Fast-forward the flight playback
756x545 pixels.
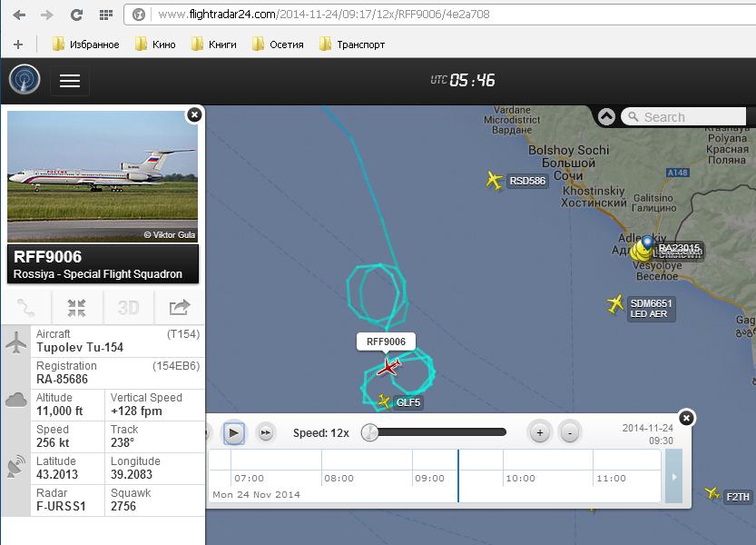266,433
